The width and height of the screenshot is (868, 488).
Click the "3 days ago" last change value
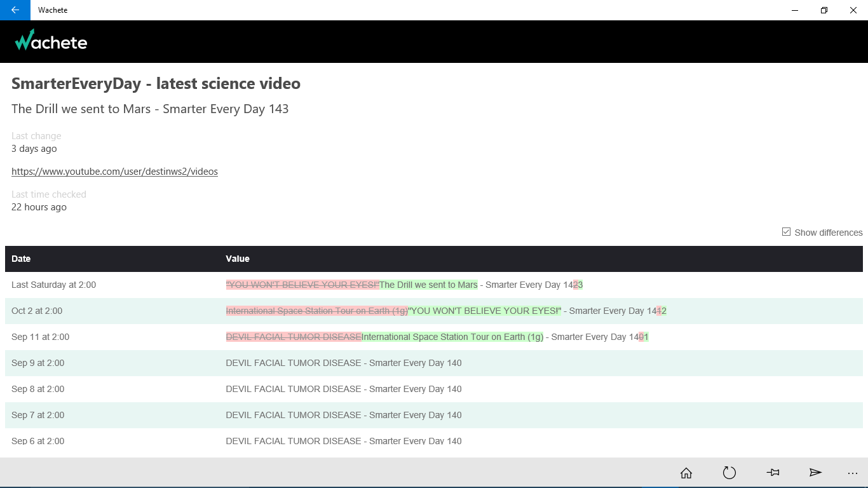[x=34, y=149]
